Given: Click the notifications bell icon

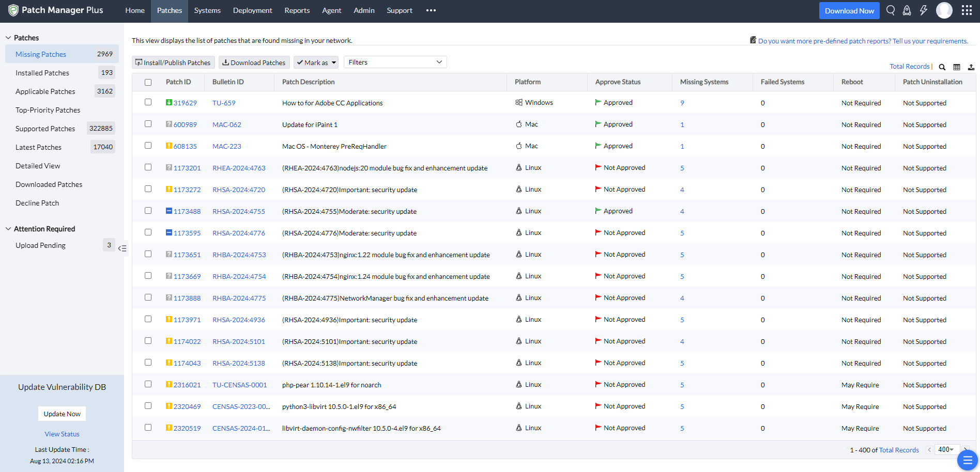Looking at the screenshot, I should [x=907, y=10].
